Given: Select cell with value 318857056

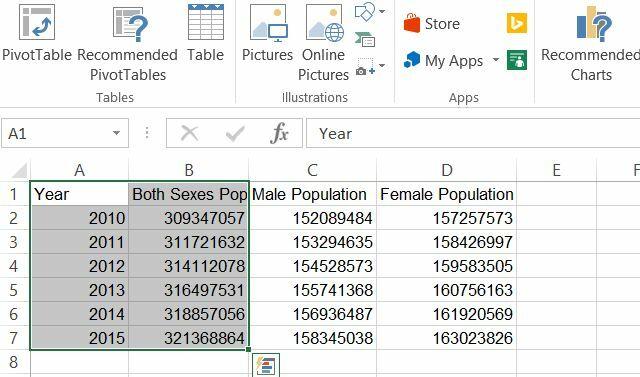Looking at the screenshot, I should [189, 314].
